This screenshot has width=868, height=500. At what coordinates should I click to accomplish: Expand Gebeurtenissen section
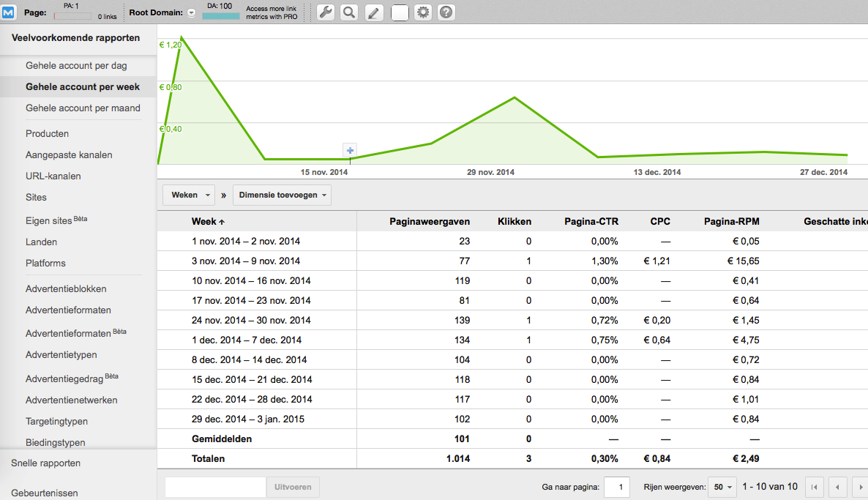click(x=45, y=493)
